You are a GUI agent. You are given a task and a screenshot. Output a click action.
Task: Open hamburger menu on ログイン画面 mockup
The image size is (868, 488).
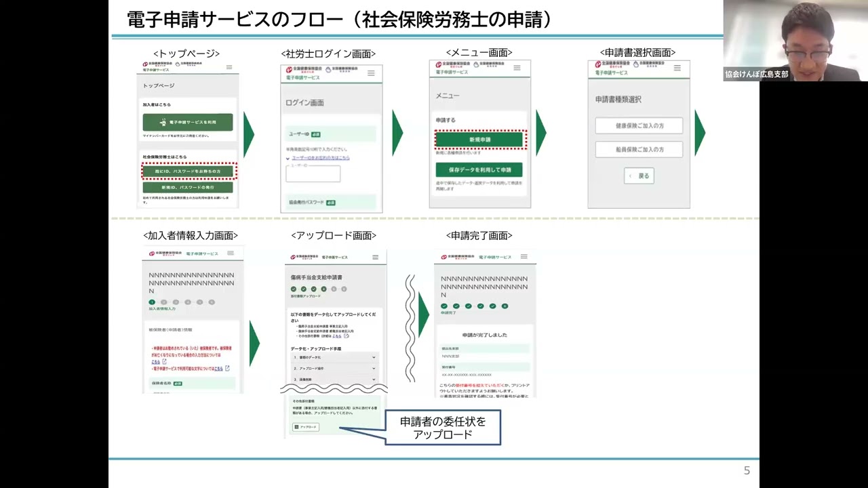(x=371, y=73)
